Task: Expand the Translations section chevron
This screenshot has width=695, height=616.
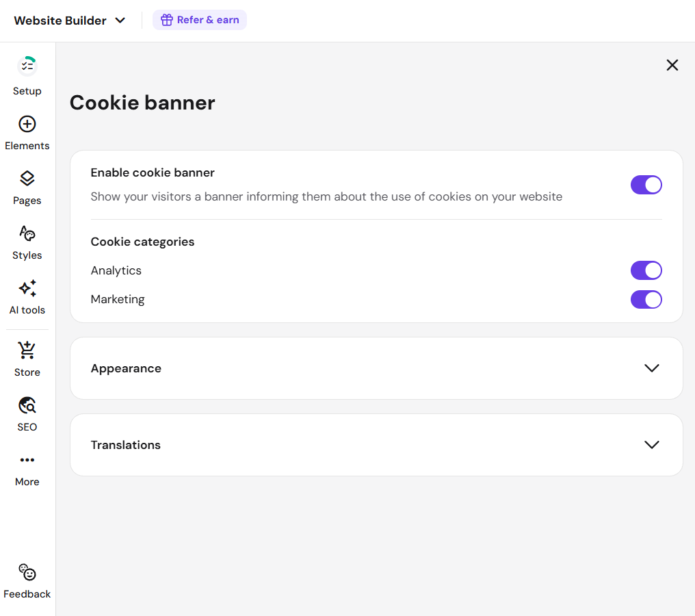Action: [x=651, y=445]
